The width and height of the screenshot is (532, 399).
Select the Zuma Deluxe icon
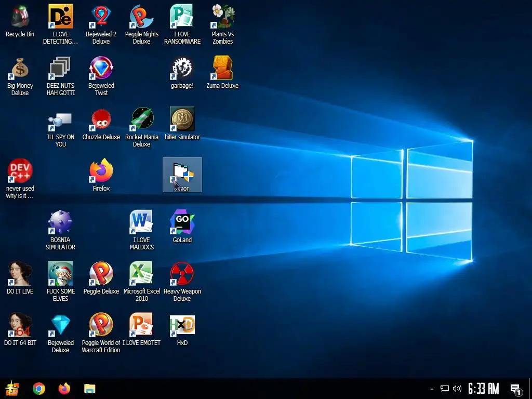222,68
